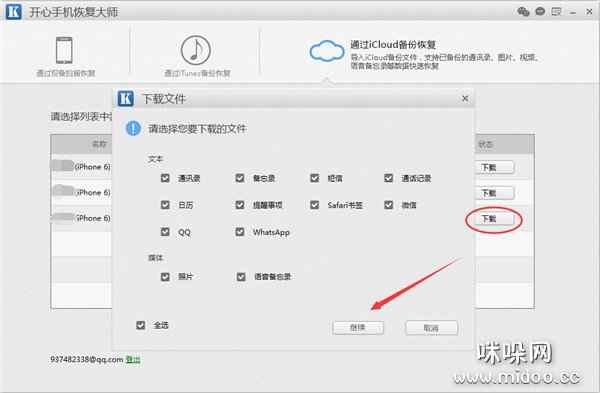The width and height of the screenshot is (600, 393).
Task: Toggle the Safari bookmarks checkbox
Action: (315, 205)
